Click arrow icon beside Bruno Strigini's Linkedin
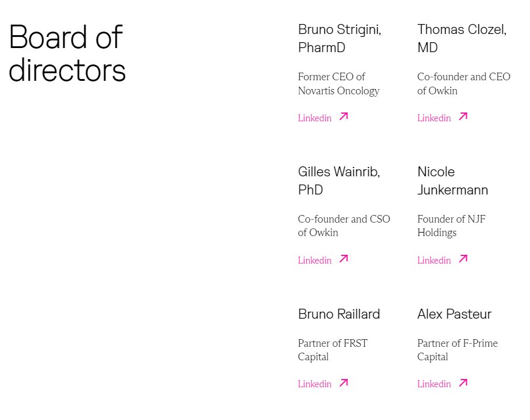 point(344,117)
